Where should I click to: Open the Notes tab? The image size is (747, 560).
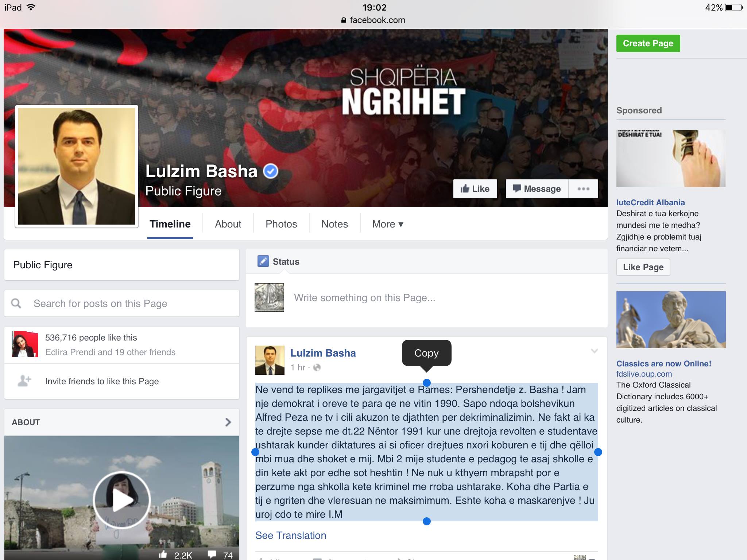pyautogui.click(x=334, y=224)
